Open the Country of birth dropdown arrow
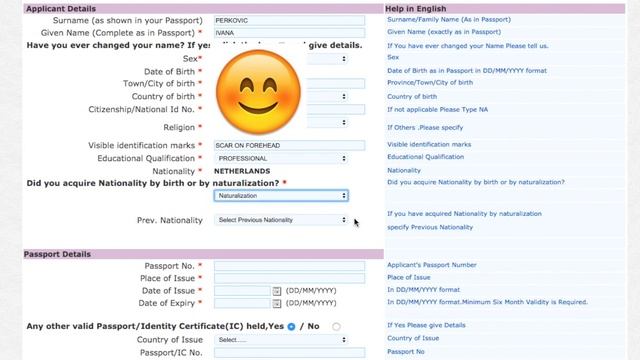This screenshot has width=640, height=360. click(344, 97)
